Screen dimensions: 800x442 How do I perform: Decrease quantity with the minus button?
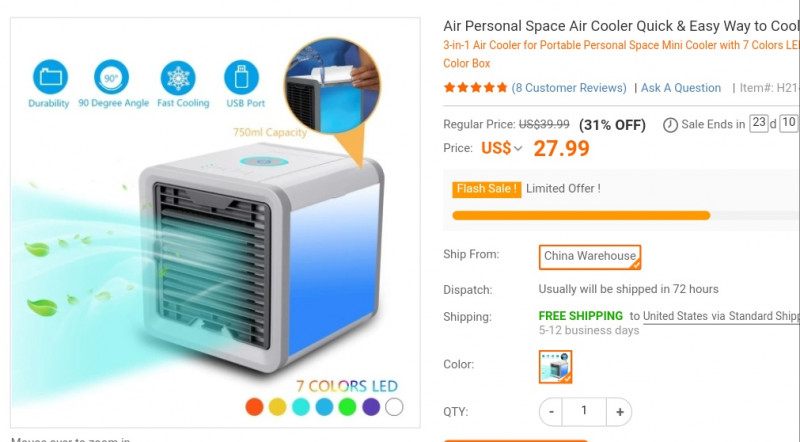(x=551, y=412)
